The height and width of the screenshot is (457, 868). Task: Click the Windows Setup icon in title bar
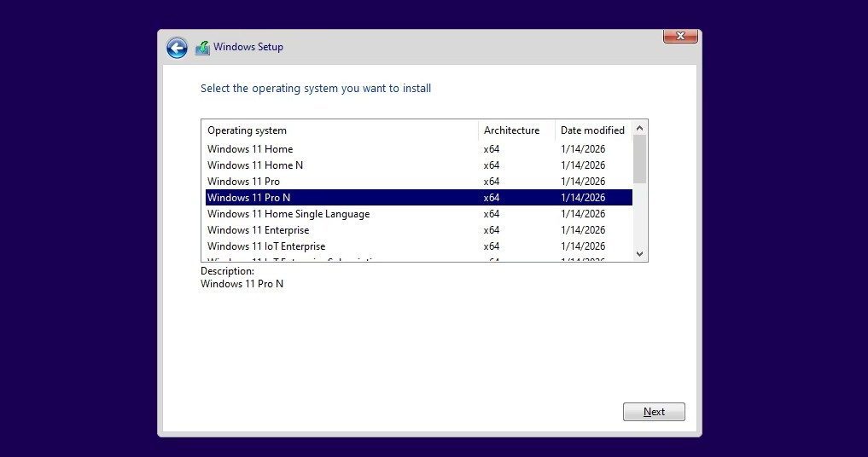pos(202,48)
